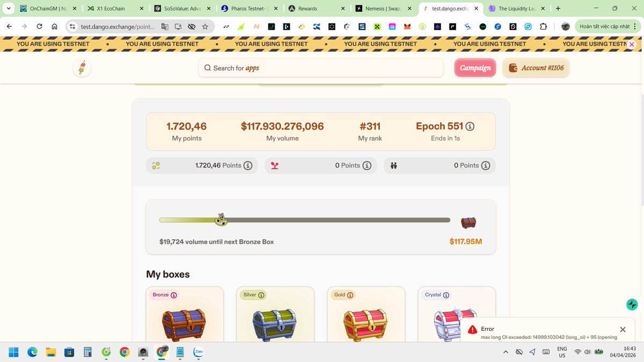Click the Gold box info icon

click(x=350, y=295)
